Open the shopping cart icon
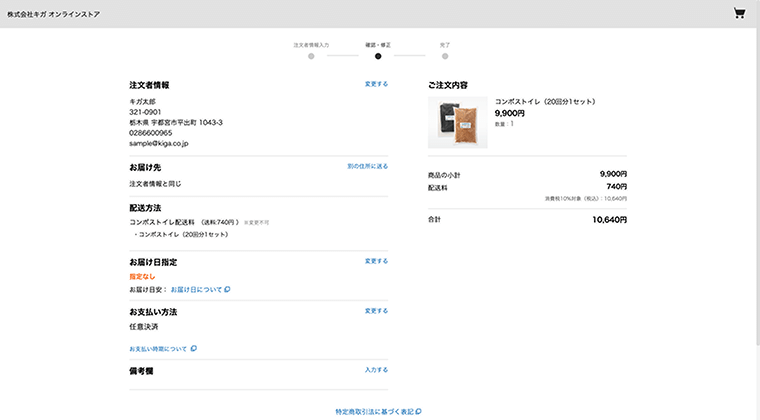The image size is (760, 420). (739, 14)
